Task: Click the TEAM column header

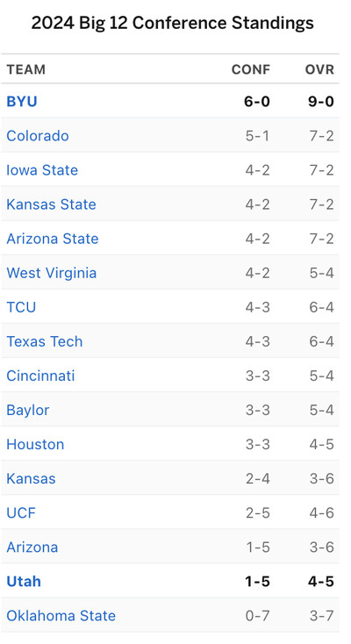Action: 25,69
